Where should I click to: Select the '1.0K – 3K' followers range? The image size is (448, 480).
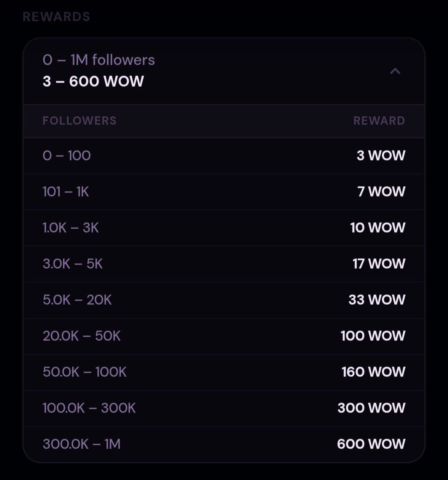[x=71, y=228]
